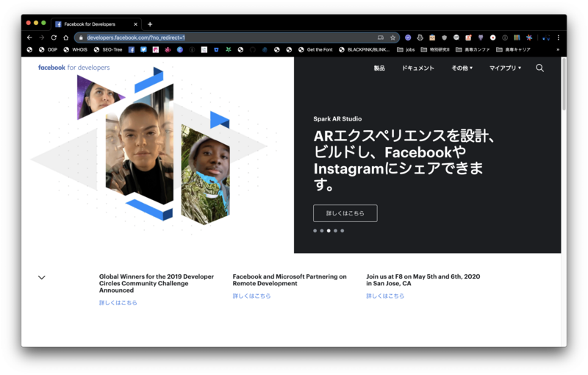Screen dimensions: 588x375
Task: Click the asterisk-shaped extension icon
Action: tap(529, 37)
